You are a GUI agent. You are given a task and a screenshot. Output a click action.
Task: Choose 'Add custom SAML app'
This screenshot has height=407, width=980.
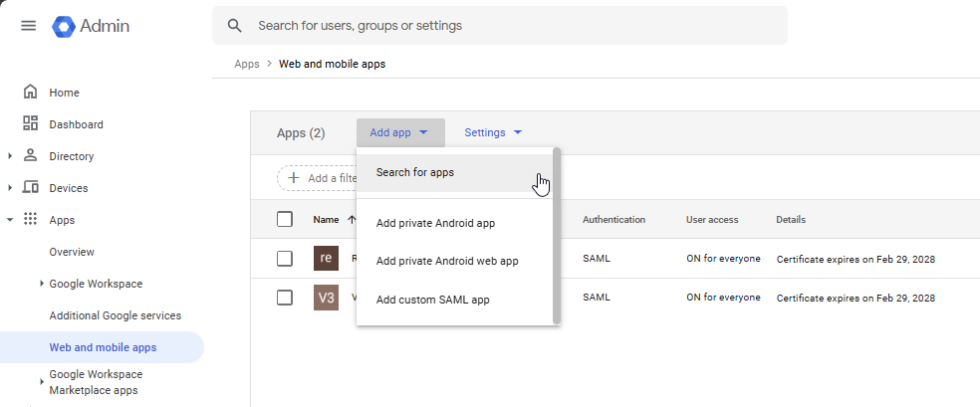[x=454, y=300]
